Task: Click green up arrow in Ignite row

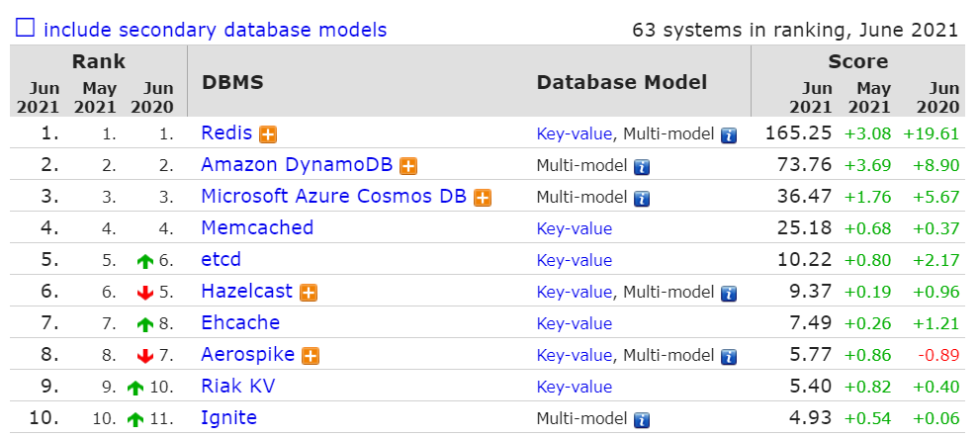Action: click(135, 419)
